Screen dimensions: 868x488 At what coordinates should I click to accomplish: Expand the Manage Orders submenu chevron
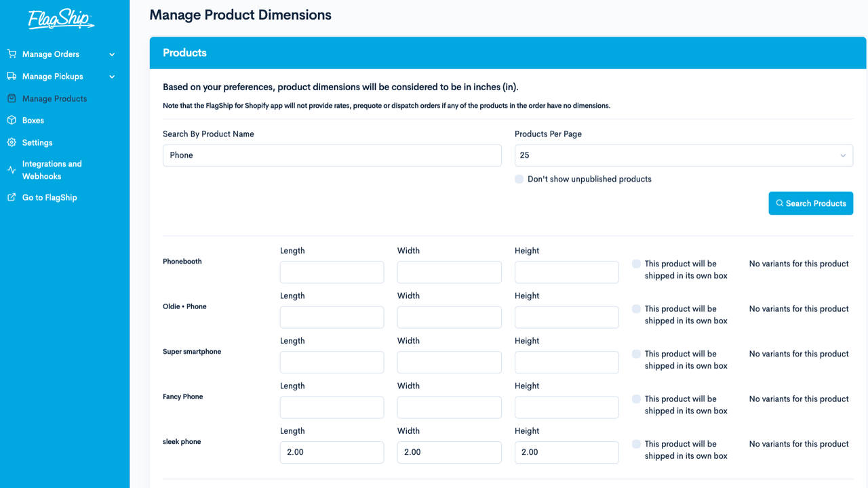(x=112, y=54)
